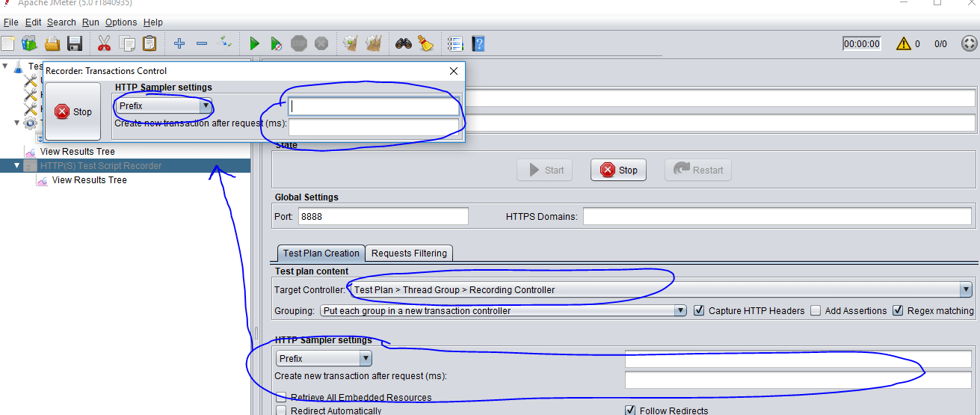The height and width of the screenshot is (415, 980).
Task: Reset search with broom icon
Action: (x=426, y=43)
